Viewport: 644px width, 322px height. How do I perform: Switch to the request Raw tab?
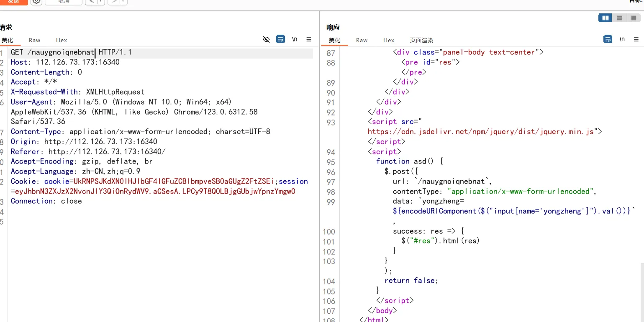coord(35,40)
